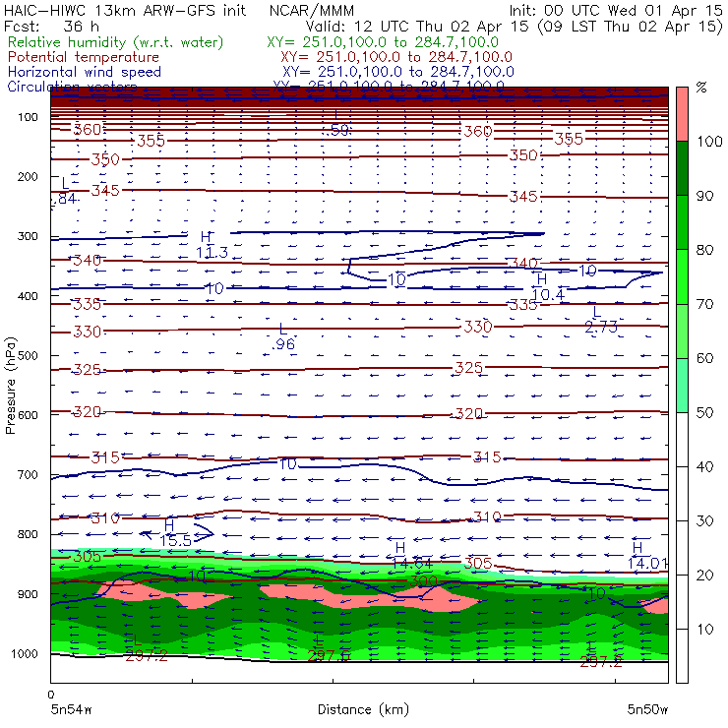Click the '500' pressure axis tick label
Image resolution: width=728 pixels, height=728 pixels.
click(x=28, y=355)
